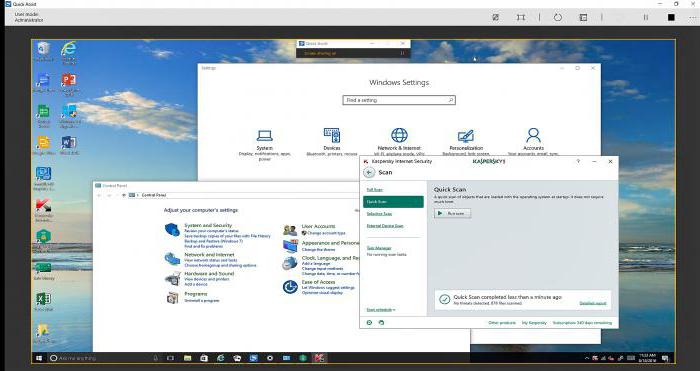Open Accounts category in Windows Settings
Image resolution: width=700 pixels, height=371 pixels.
(x=533, y=141)
